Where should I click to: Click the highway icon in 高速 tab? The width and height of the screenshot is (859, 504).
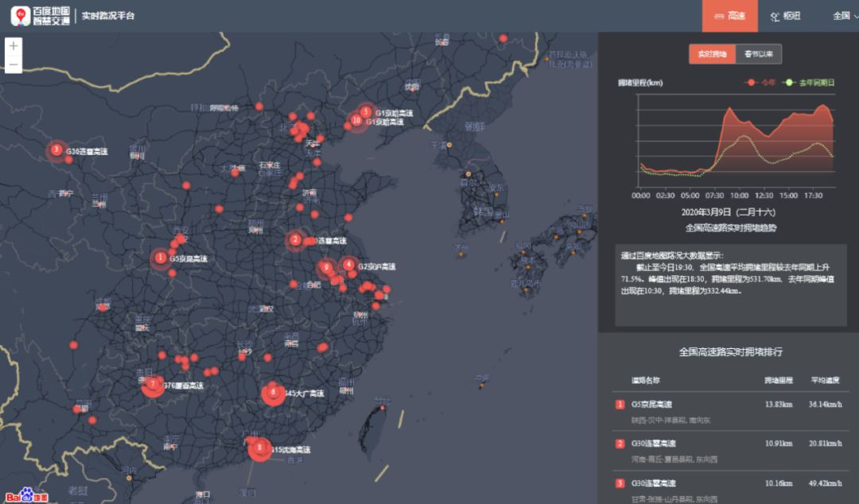719,17
